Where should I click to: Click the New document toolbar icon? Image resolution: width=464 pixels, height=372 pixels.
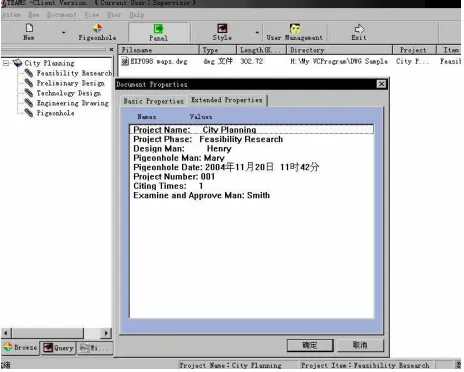29,28
